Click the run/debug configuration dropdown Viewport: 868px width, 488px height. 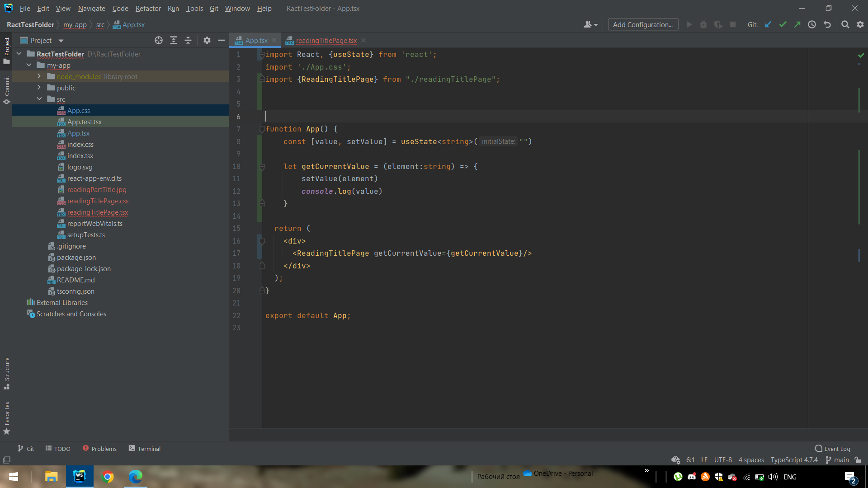coord(643,24)
